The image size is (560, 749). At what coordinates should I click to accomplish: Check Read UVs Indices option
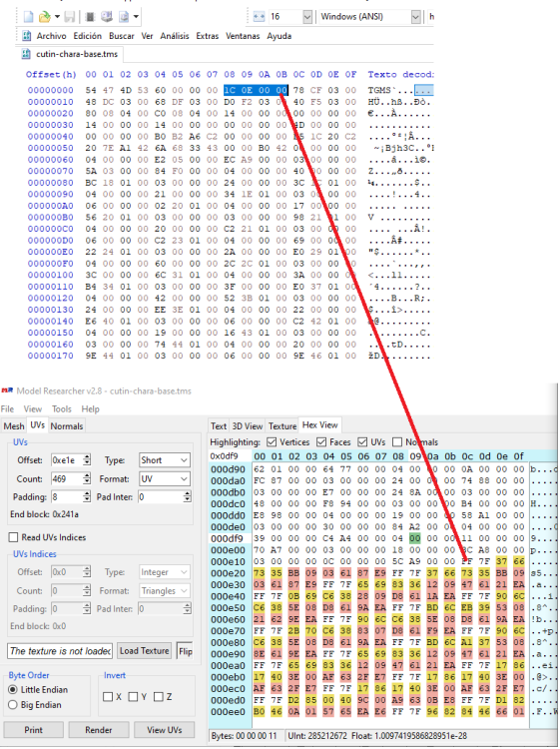[x=13, y=537]
